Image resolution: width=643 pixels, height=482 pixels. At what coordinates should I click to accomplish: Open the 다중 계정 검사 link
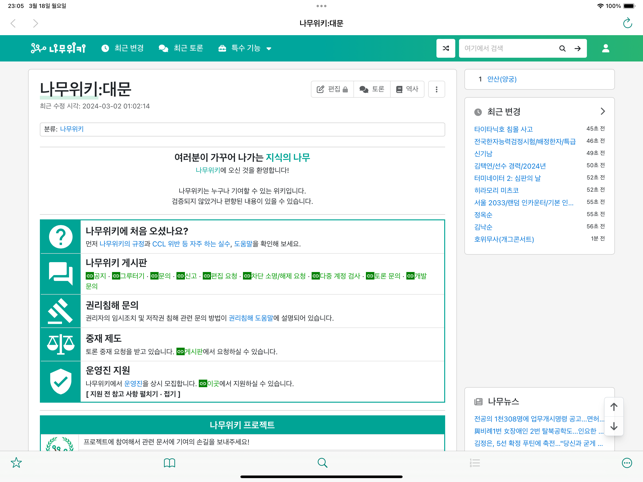click(336, 276)
